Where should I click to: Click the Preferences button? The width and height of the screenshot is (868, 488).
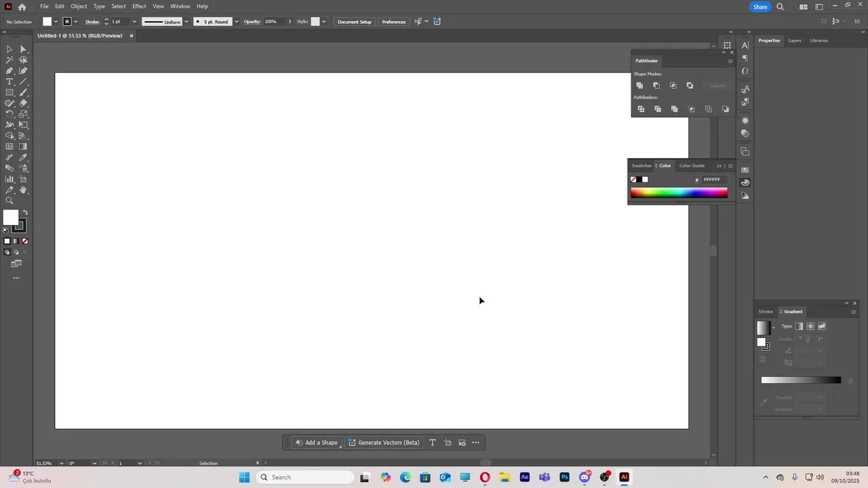[x=394, y=22]
